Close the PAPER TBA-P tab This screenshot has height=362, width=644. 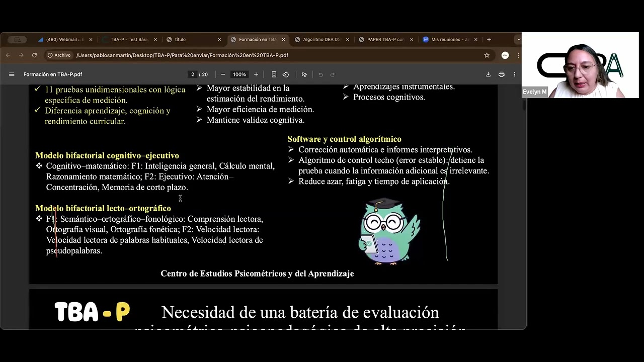coord(412,39)
